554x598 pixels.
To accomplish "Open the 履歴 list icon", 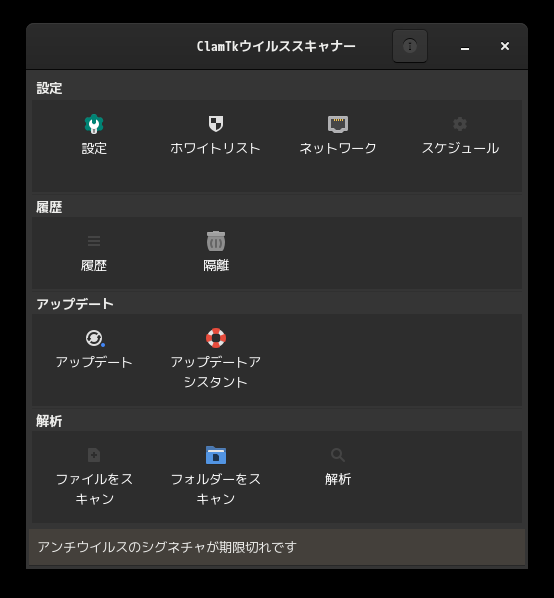I will (94, 241).
